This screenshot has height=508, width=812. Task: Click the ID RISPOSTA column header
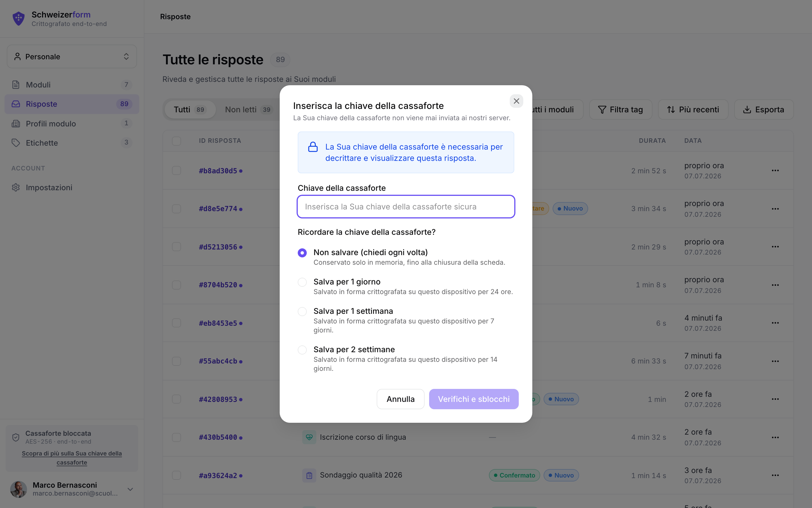[x=220, y=141]
